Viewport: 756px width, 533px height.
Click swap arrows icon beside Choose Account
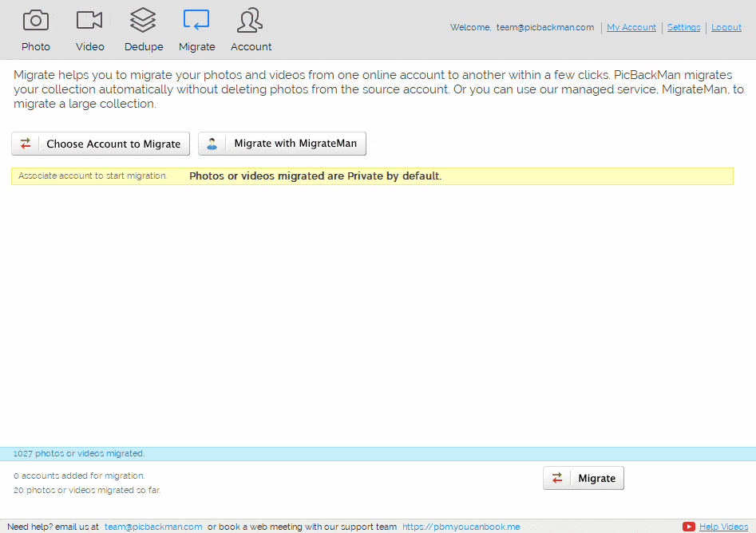click(x=26, y=144)
